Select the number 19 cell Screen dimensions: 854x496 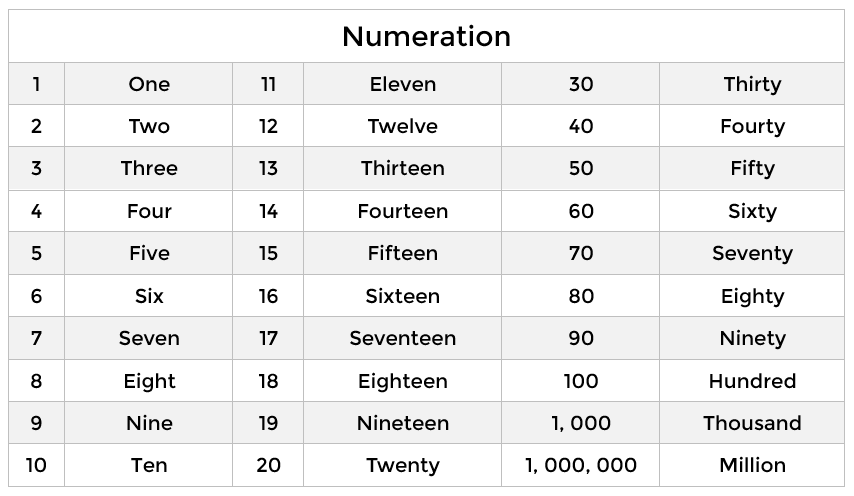(268, 423)
